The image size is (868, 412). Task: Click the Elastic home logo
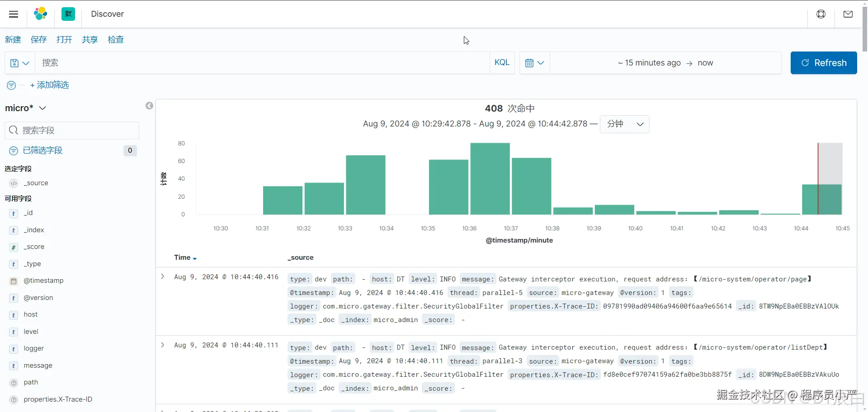pos(41,14)
